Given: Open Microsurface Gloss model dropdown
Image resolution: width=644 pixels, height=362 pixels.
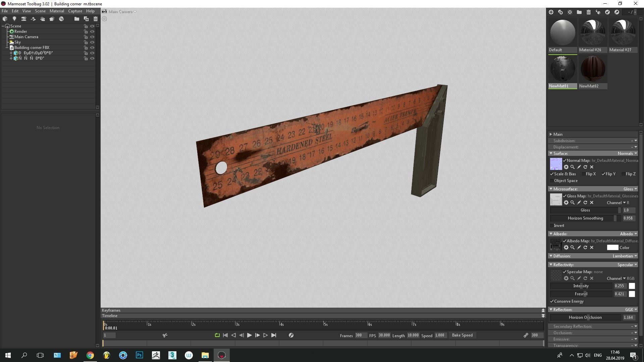Looking at the screenshot, I should coord(630,189).
